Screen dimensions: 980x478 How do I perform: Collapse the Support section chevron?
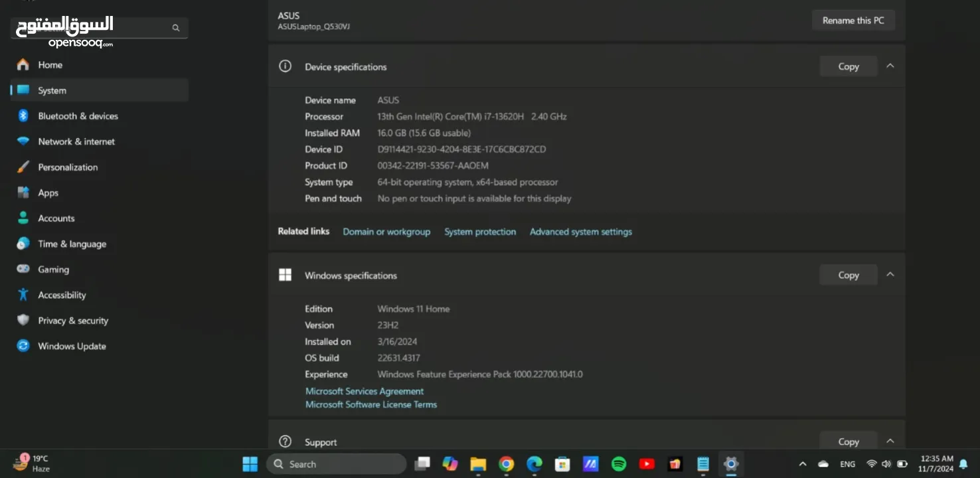coord(890,441)
